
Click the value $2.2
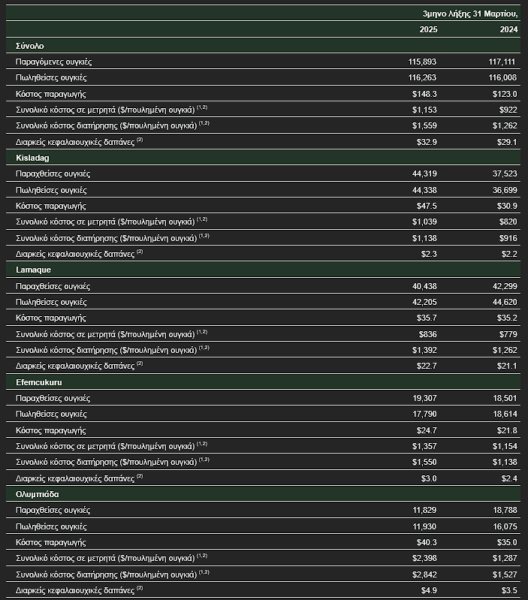[509, 254]
